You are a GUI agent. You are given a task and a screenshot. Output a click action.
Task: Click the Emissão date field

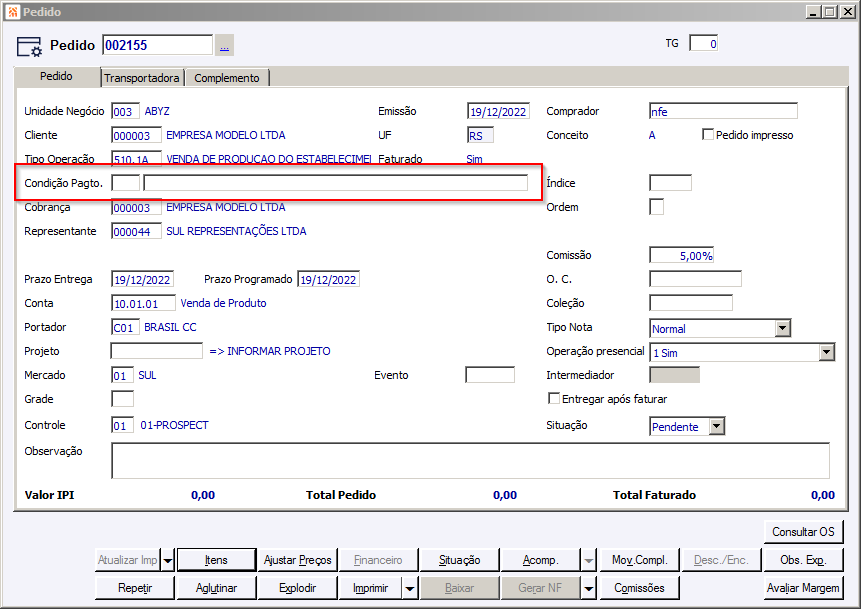(x=498, y=111)
